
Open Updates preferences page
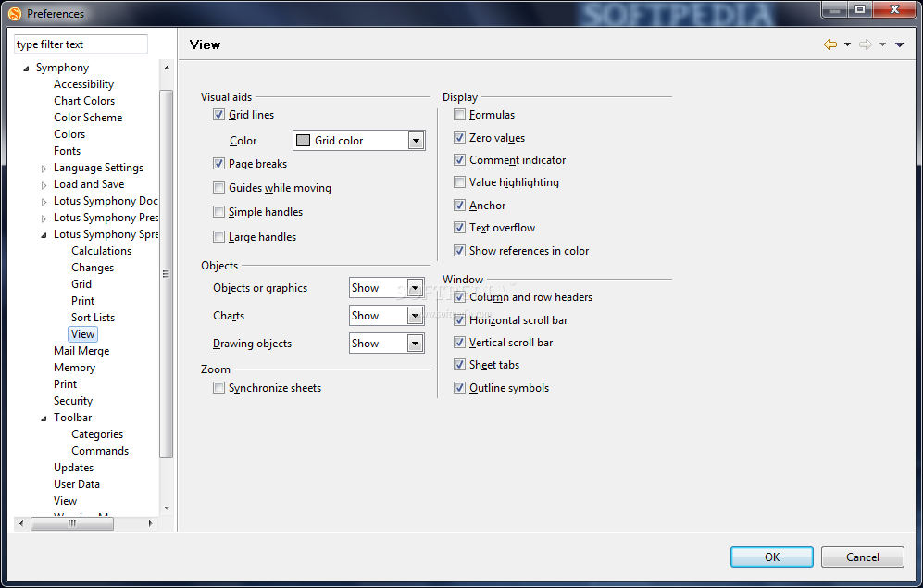73,468
